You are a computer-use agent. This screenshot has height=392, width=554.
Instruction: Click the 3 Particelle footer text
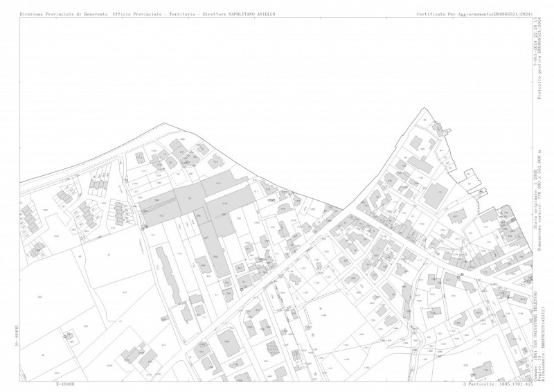coord(497,384)
